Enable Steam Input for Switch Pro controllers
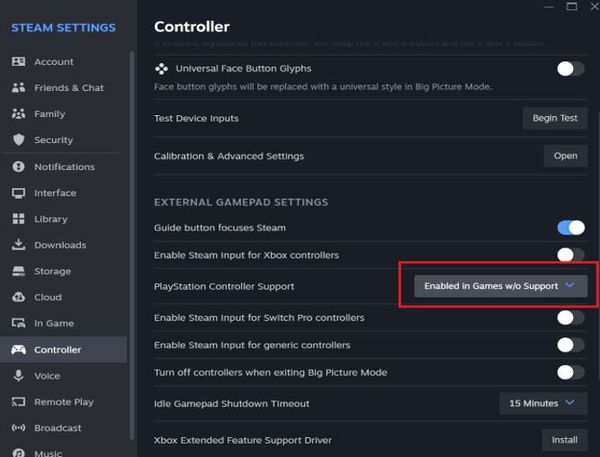 [570, 318]
